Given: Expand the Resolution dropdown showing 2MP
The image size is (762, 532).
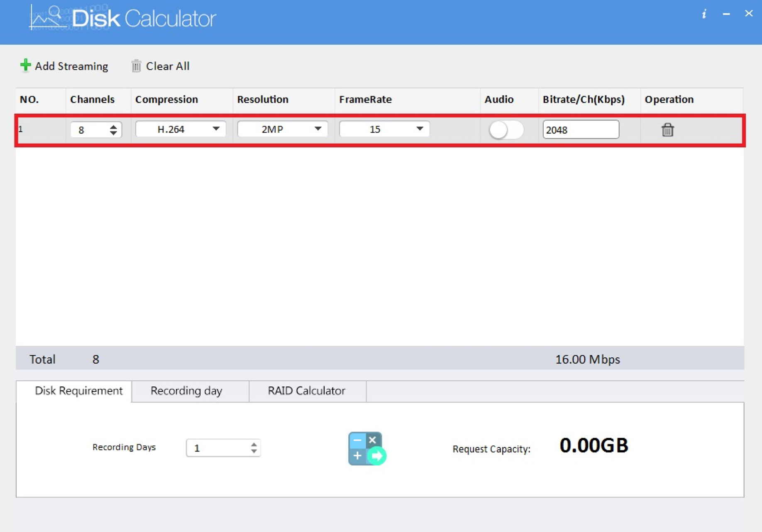Looking at the screenshot, I should tap(282, 129).
